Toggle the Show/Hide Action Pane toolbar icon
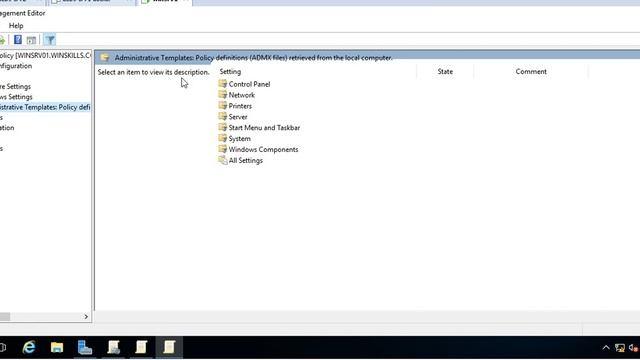Screen dimensions: 640x360 [x=31, y=40]
